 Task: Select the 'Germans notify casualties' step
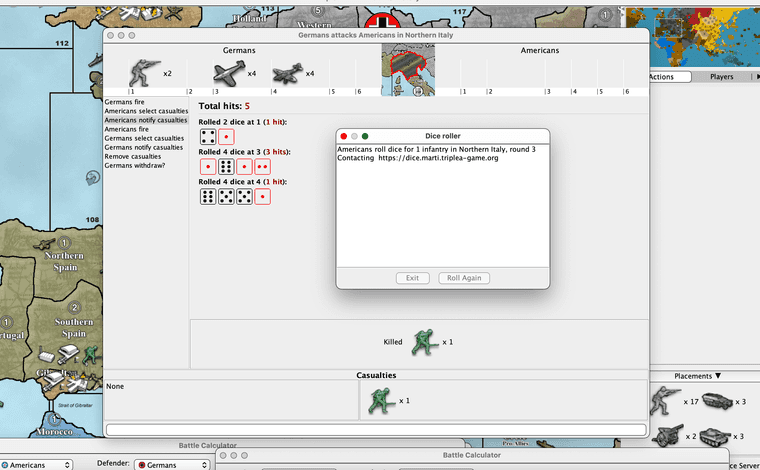[144, 147]
